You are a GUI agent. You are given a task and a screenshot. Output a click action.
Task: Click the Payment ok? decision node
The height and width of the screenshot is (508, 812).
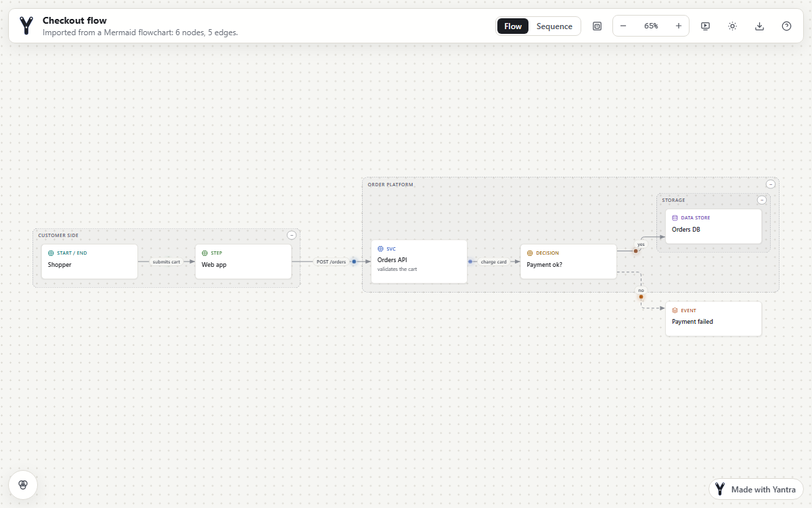click(x=568, y=261)
